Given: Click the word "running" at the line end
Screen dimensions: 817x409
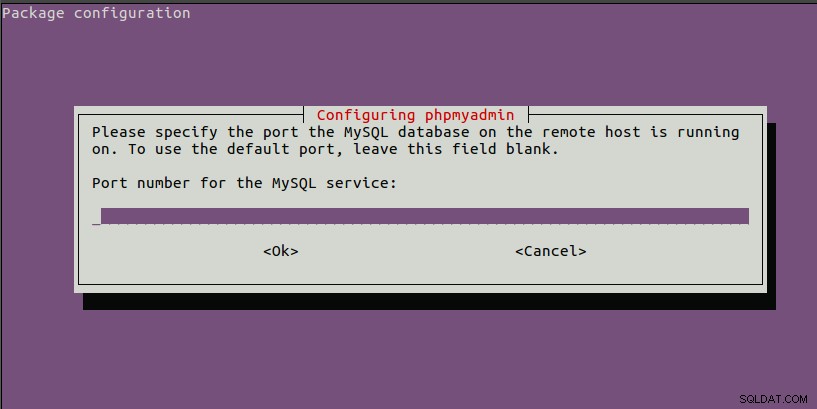Looking at the screenshot, I should (708, 133).
